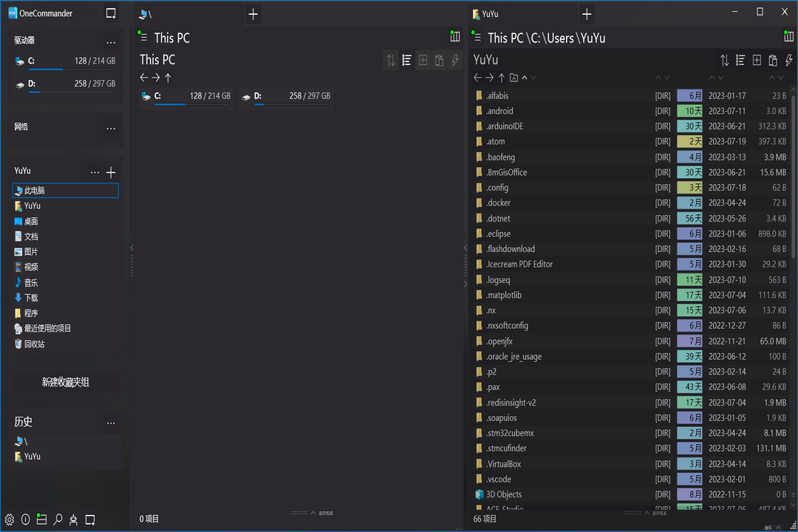Open a new tab with the plus button in left pane
798x532 pixels.
[251, 13]
